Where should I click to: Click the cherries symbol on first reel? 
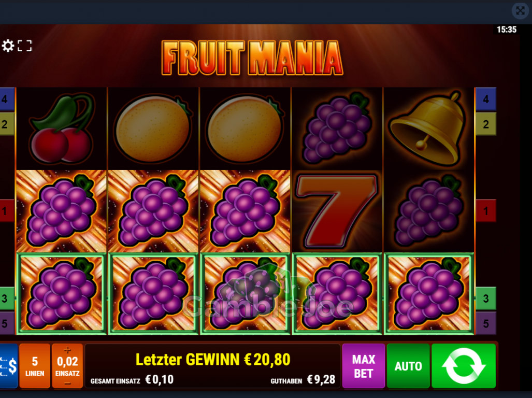(x=62, y=128)
